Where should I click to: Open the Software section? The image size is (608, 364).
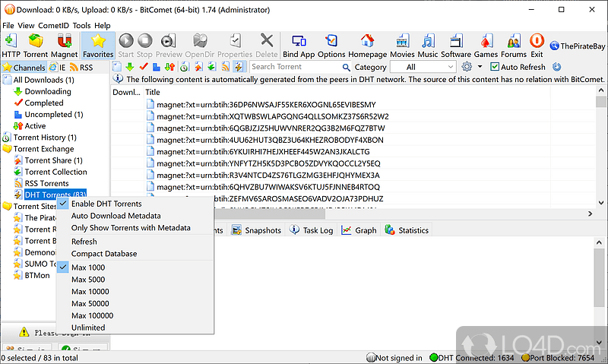click(x=455, y=46)
